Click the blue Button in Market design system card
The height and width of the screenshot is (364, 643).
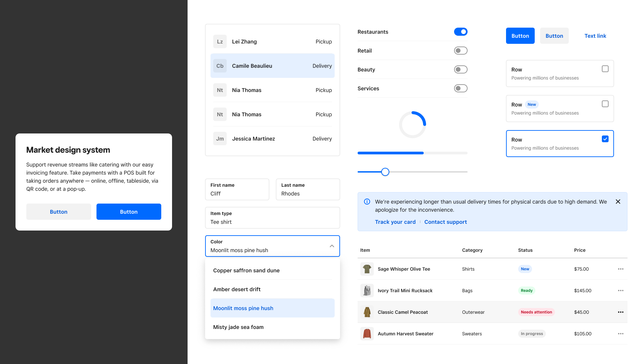tap(129, 212)
